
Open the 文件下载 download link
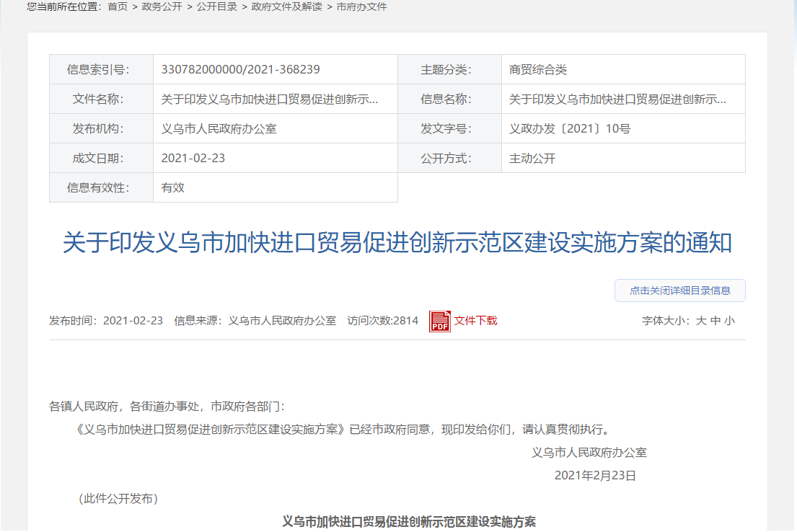click(x=475, y=321)
